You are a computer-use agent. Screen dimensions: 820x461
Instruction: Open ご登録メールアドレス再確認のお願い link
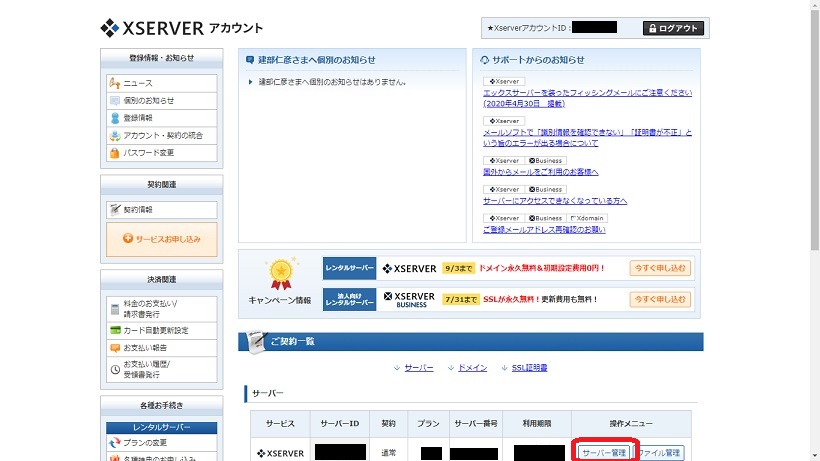544,229
